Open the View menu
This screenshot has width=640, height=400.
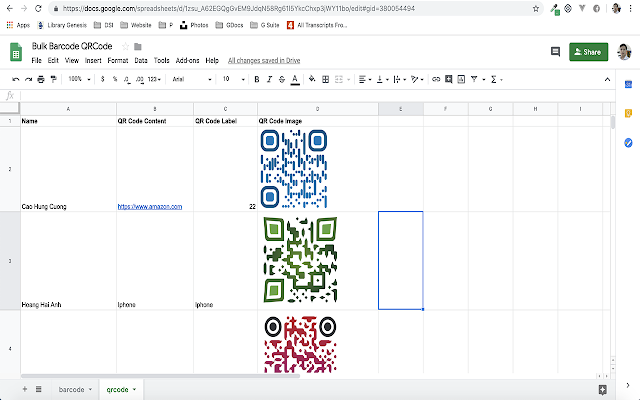[x=72, y=60]
